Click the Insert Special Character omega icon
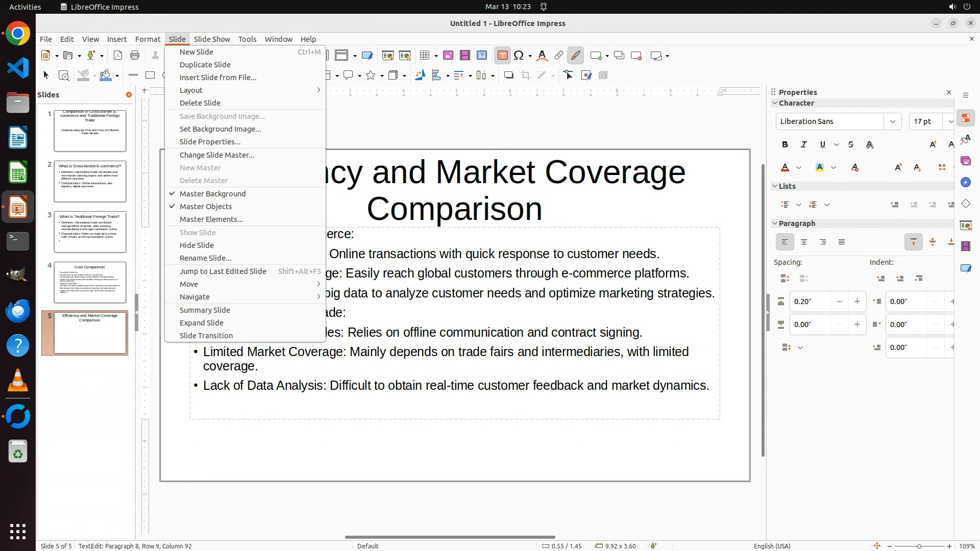Screen dimensions: 980x551 519,56
